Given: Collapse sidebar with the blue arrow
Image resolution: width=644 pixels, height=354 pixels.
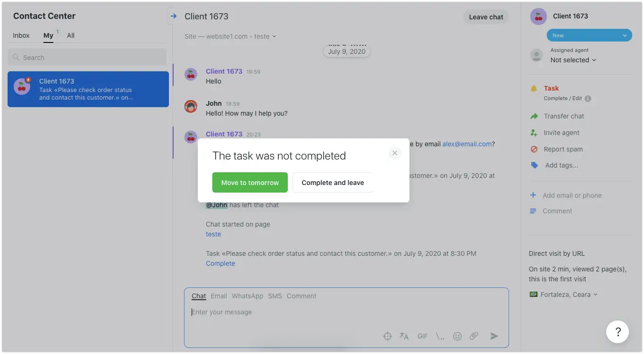Looking at the screenshot, I should (x=173, y=16).
